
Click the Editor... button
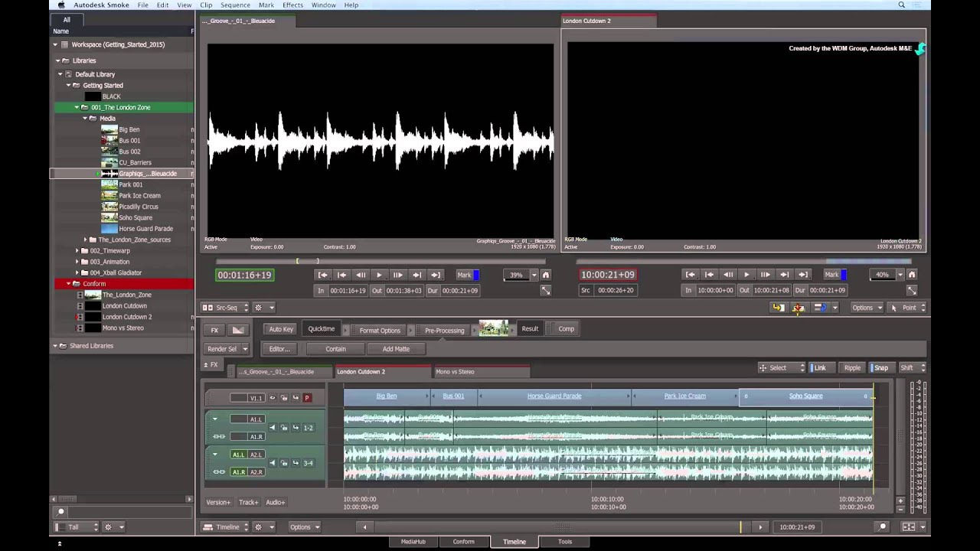pos(279,349)
